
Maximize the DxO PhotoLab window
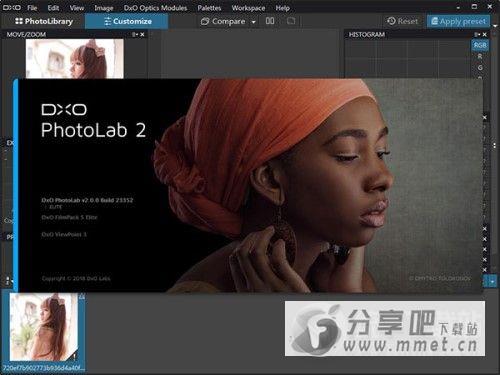(474, 7)
